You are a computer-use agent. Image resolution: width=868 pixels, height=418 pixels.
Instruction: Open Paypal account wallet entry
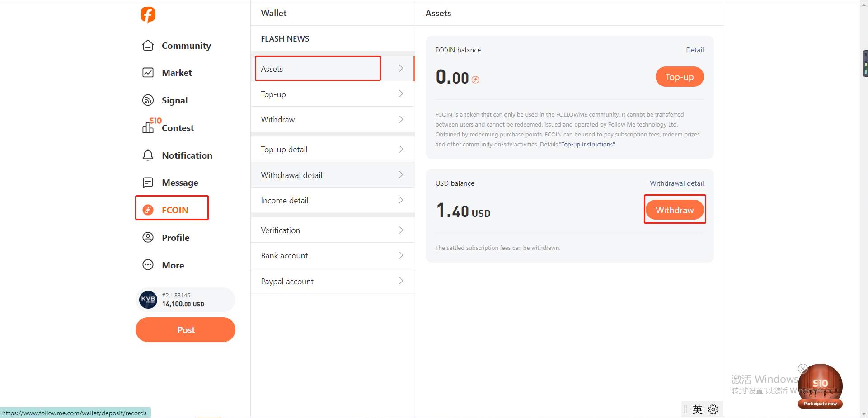tap(333, 281)
